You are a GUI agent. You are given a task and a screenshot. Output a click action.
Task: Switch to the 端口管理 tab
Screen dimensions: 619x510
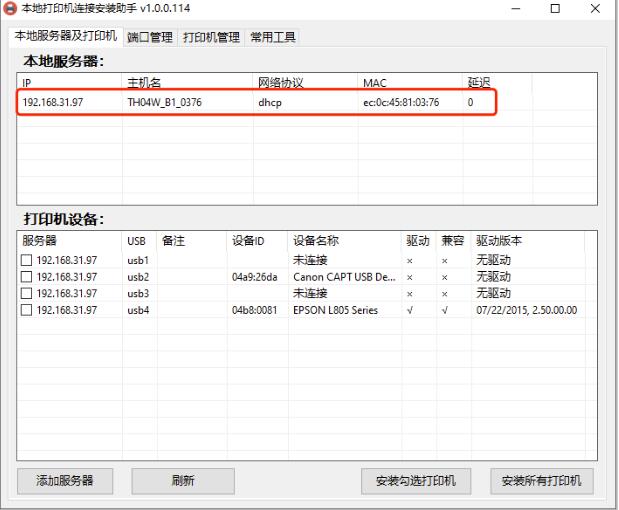pos(150,37)
